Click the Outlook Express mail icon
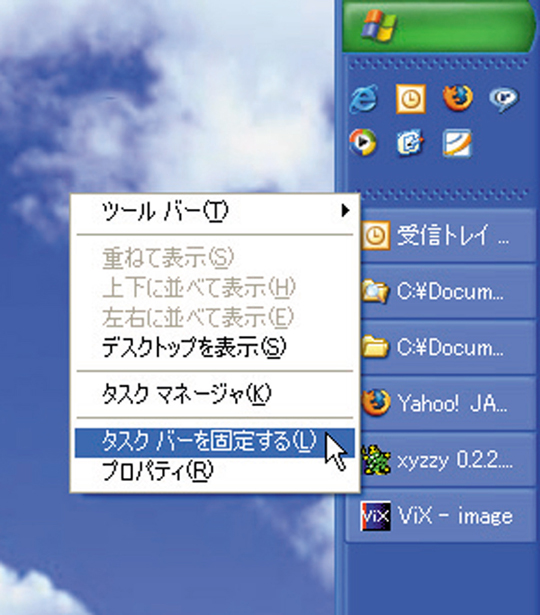The height and width of the screenshot is (615, 540). point(410,142)
